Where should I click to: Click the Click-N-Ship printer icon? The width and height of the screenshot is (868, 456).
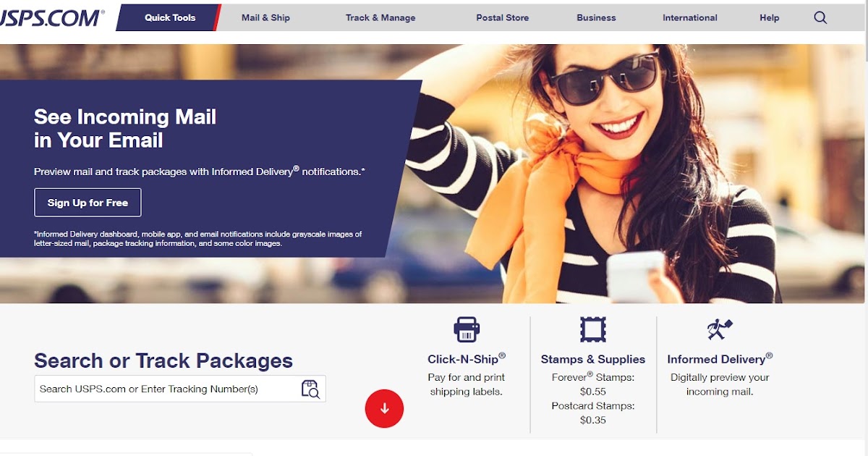point(467,329)
